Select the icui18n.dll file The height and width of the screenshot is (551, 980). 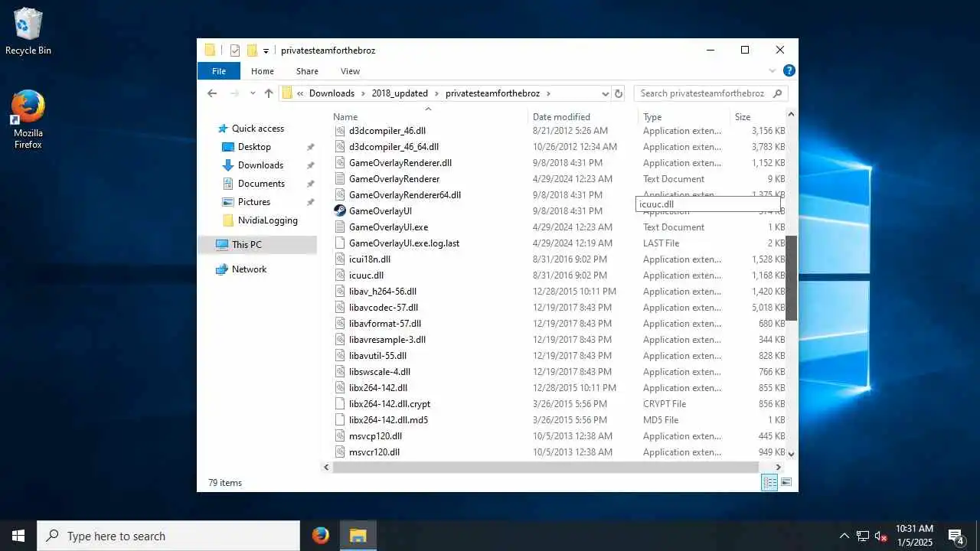coord(370,259)
